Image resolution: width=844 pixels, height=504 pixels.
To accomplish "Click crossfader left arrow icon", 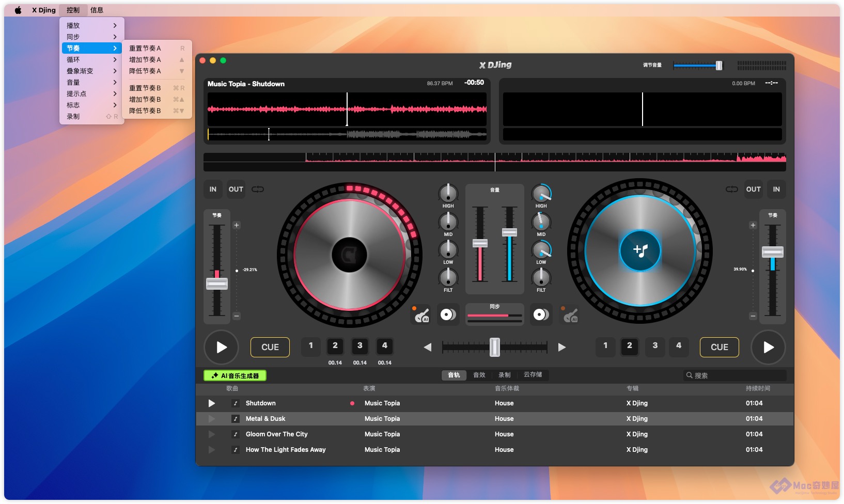I will pos(427,348).
